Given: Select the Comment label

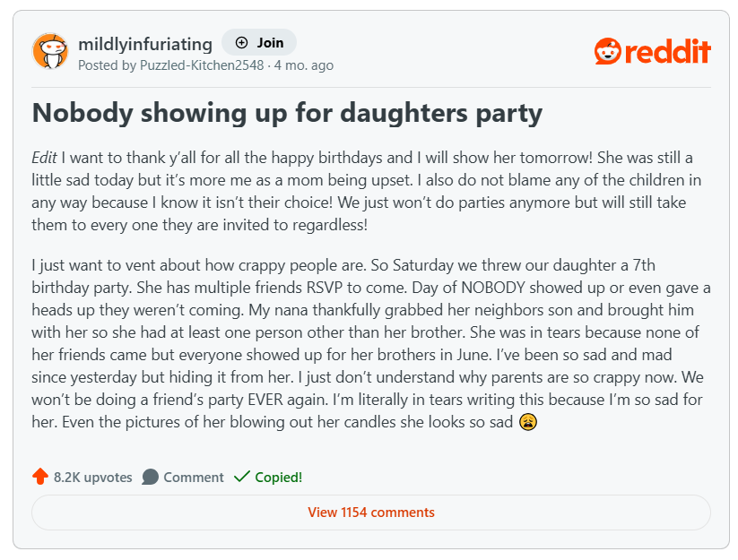Looking at the screenshot, I should 194,478.
